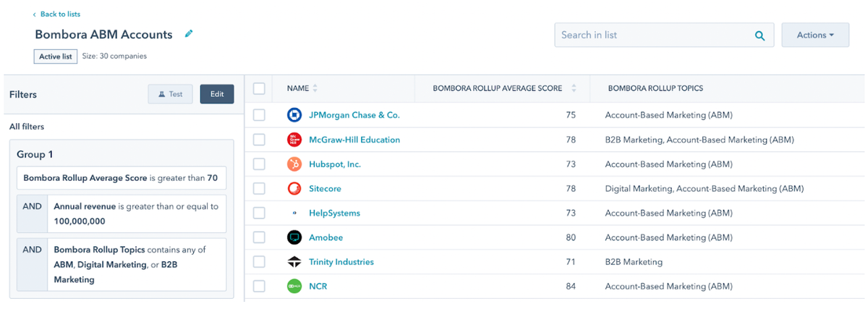The height and width of the screenshot is (317, 868).
Task: Open the Trinity Industries company link
Action: click(341, 262)
